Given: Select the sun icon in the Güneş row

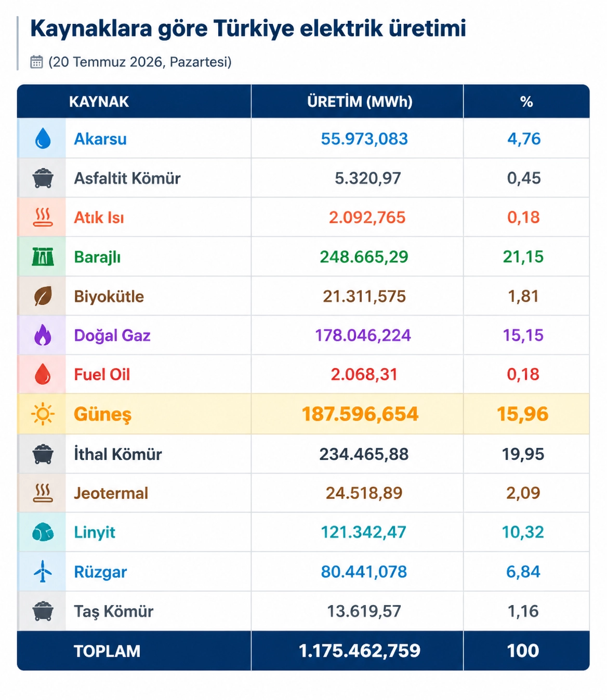Looking at the screenshot, I should pos(43,414).
